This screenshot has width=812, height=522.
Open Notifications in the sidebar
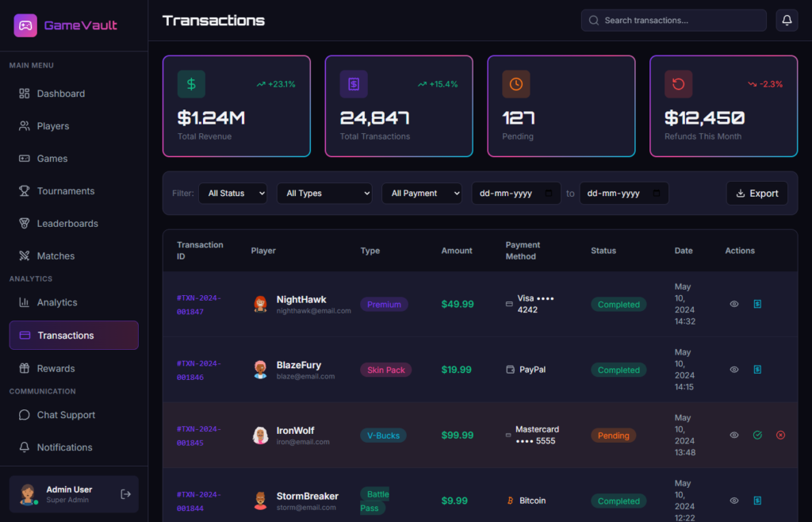pos(74,447)
